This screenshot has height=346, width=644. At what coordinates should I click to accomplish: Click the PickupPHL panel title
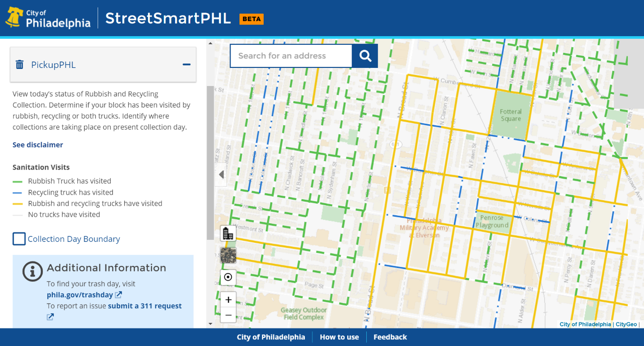53,64
